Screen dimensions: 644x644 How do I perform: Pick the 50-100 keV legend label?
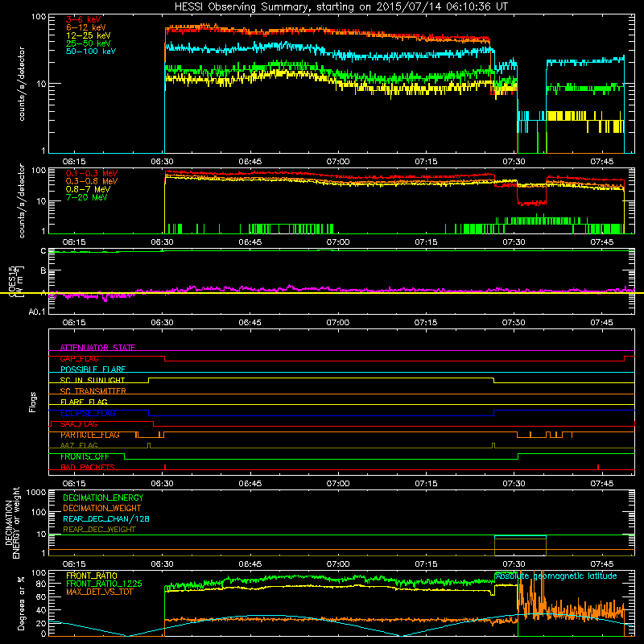tap(90, 52)
